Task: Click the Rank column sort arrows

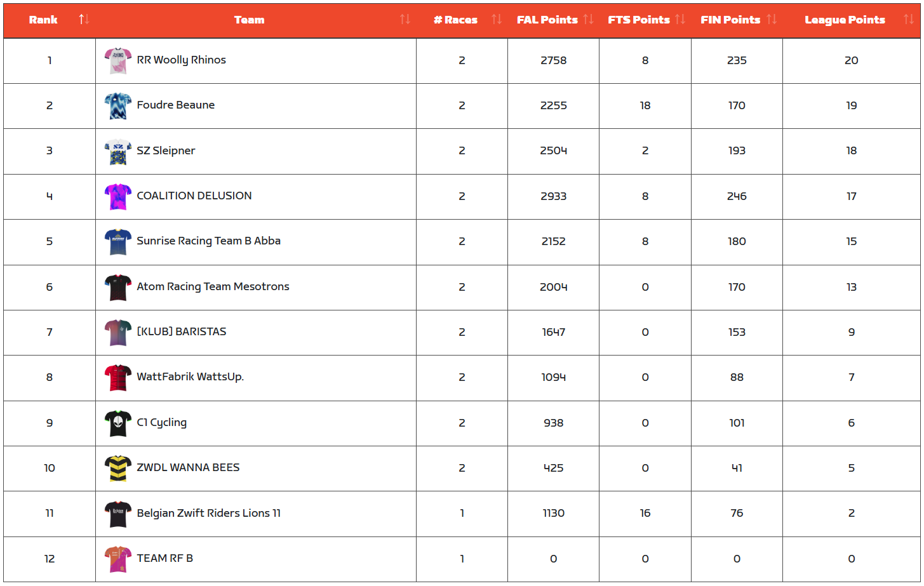Action: point(84,20)
